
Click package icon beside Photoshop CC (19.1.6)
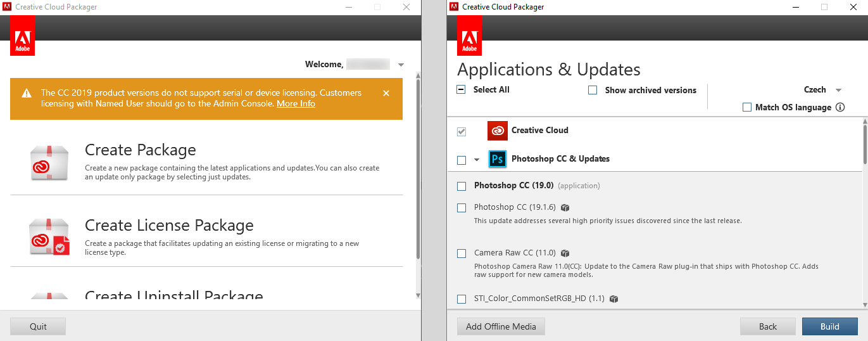[x=565, y=208]
